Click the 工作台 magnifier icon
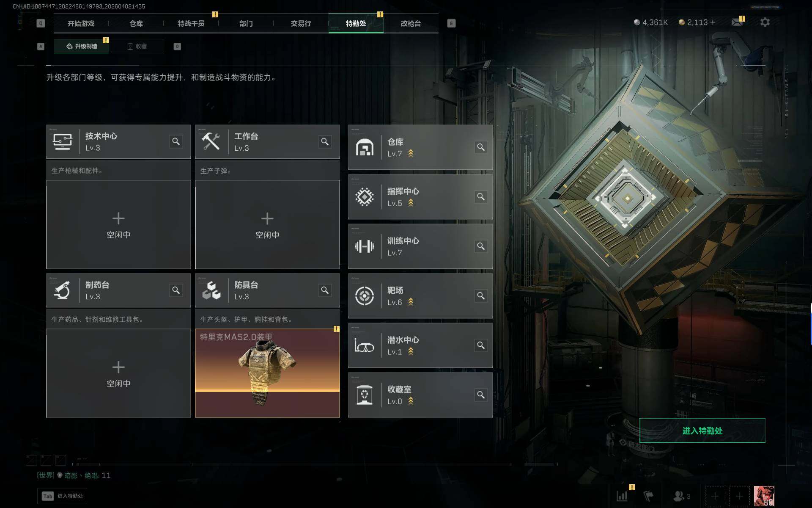The width and height of the screenshot is (812, 508). pos(325,141)
